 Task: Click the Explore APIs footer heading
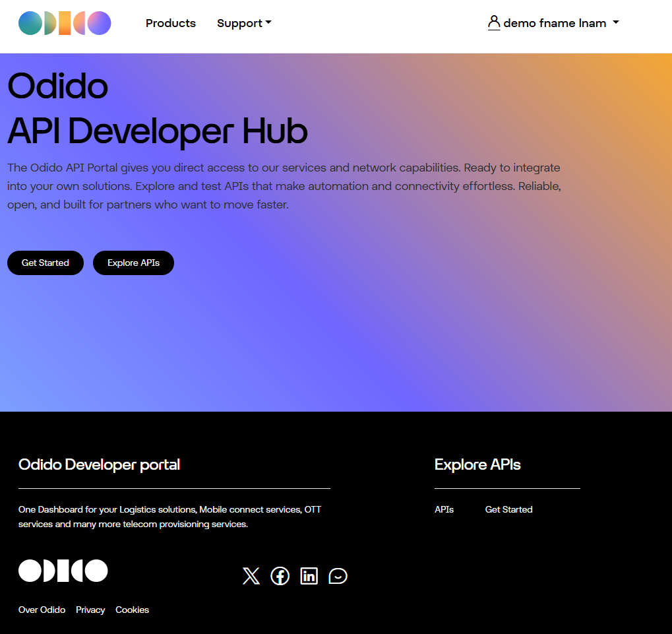tap(477, 464)
